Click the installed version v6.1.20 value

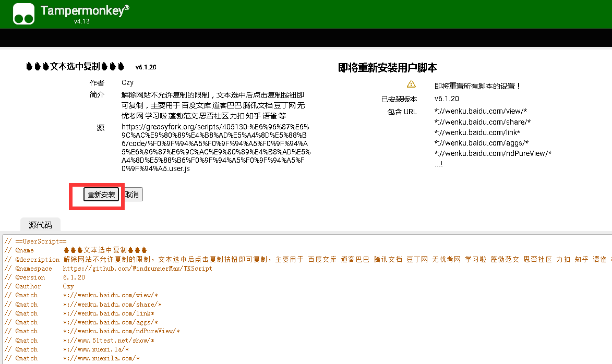tap(447, 99)
